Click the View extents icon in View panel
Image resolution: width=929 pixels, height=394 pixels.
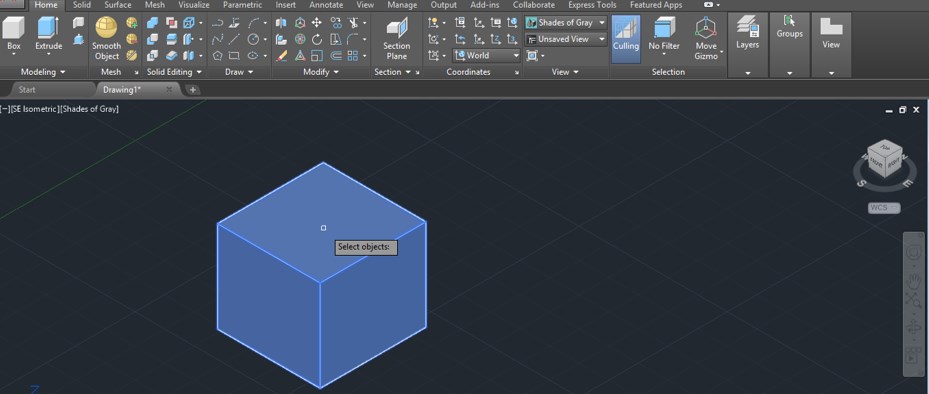click(x=532, y=56)
